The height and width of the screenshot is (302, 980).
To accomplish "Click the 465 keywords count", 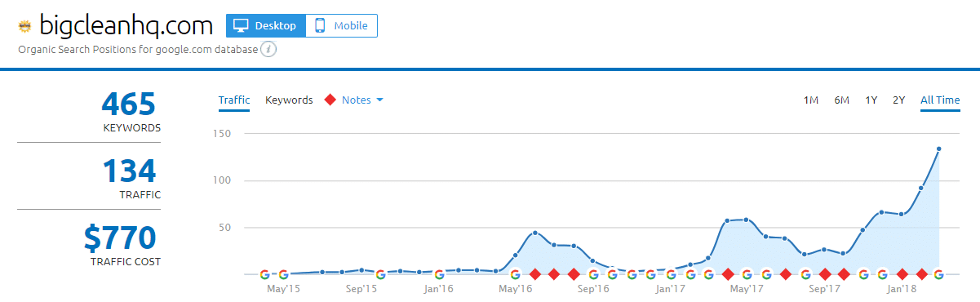I will pyautogui.click(x=128, y=104).
